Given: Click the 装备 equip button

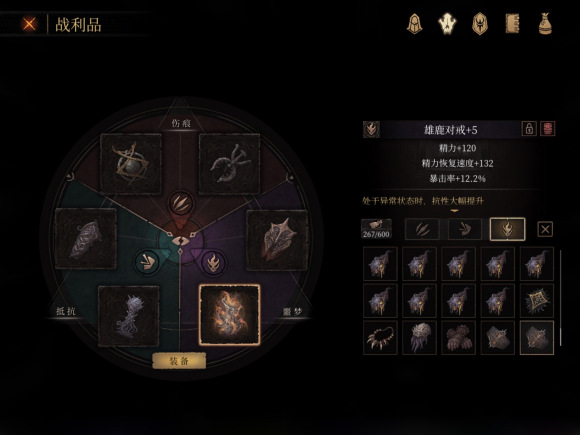Looking at the screenshot, I should (x=179, y=361).
